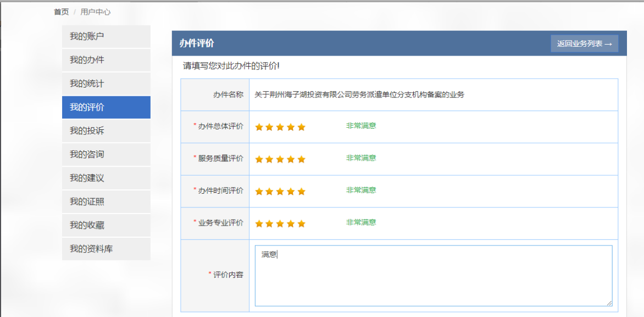The image size is (644, 317).
Task: Open the 我的投诉 sidebar entry
Action: (106, 131)
